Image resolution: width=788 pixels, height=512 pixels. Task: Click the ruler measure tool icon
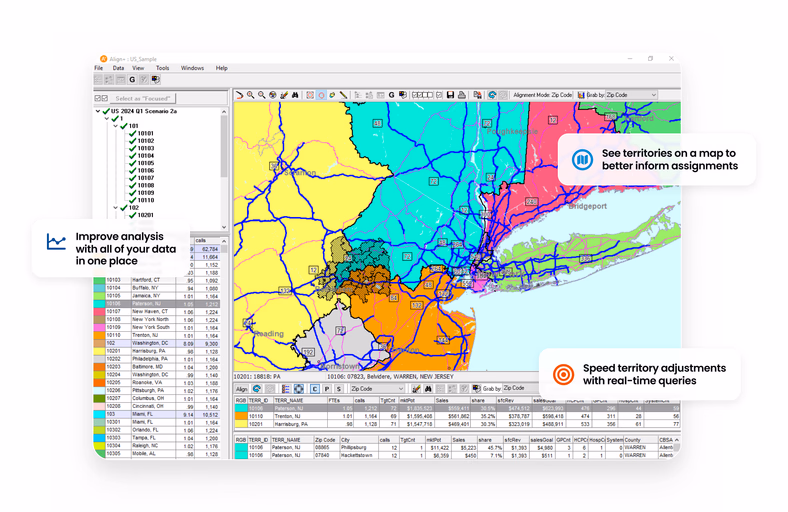[343, 95]
